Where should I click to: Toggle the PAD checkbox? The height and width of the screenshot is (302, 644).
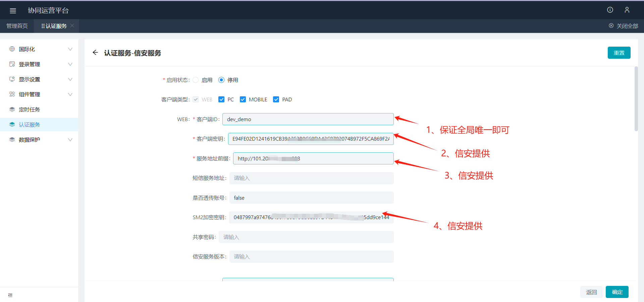(x=276, y=99)
